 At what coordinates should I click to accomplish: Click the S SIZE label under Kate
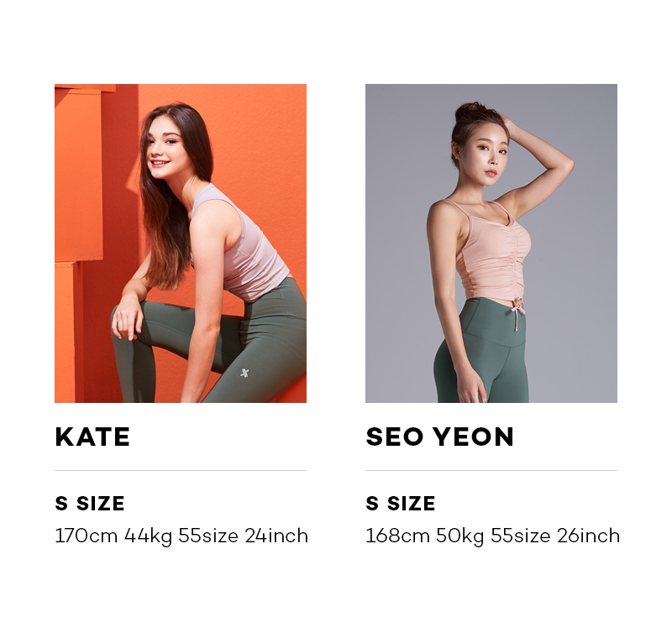pyautogui.click(x=90, y=503)
